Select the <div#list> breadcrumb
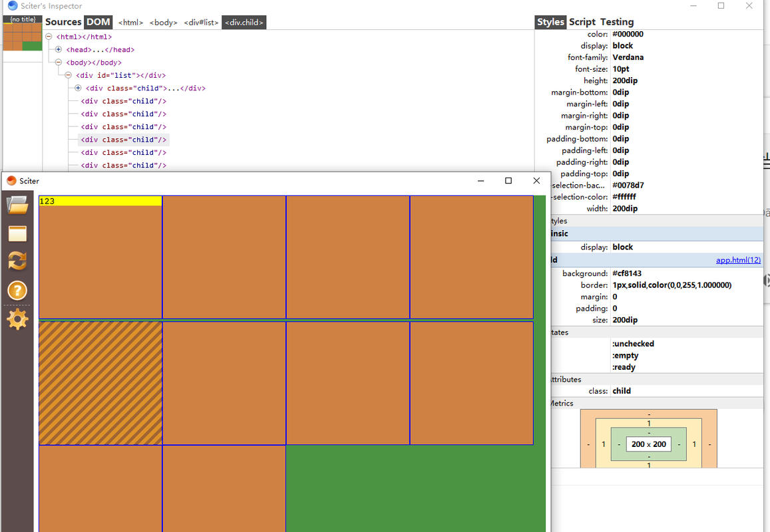Screen dimensions: 770x532 [201, 23]
